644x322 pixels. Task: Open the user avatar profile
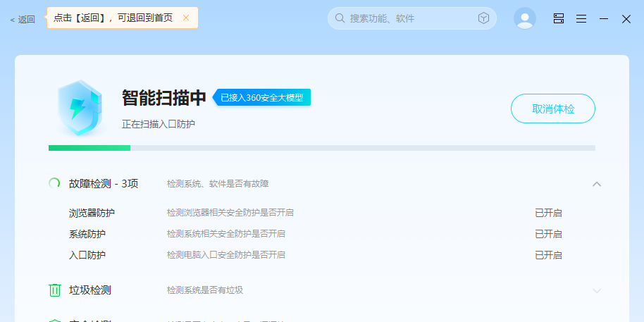tap(524, 19)
